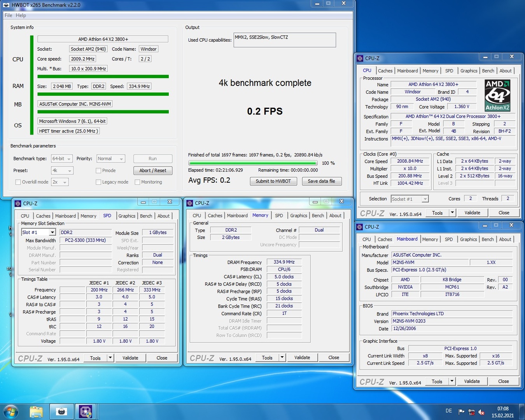Click the Used CPU capabilities text box
The image size is (525, 420).
pos(285,40)
